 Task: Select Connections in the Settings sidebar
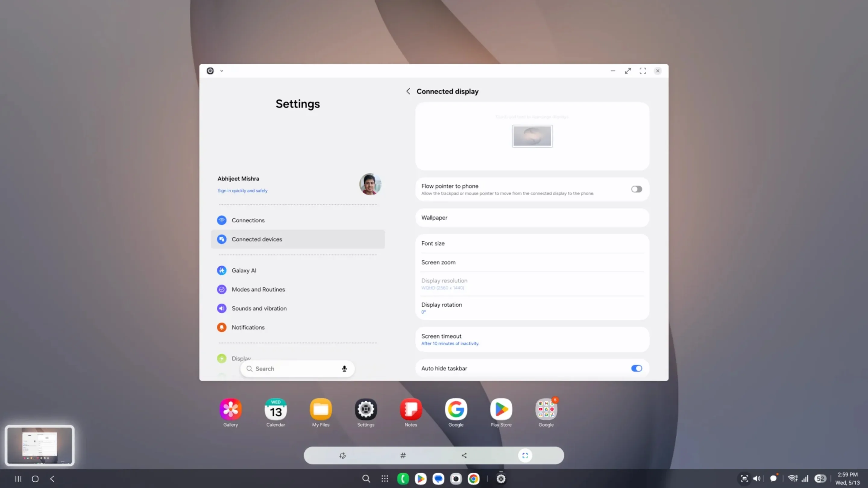coord(298,220)
